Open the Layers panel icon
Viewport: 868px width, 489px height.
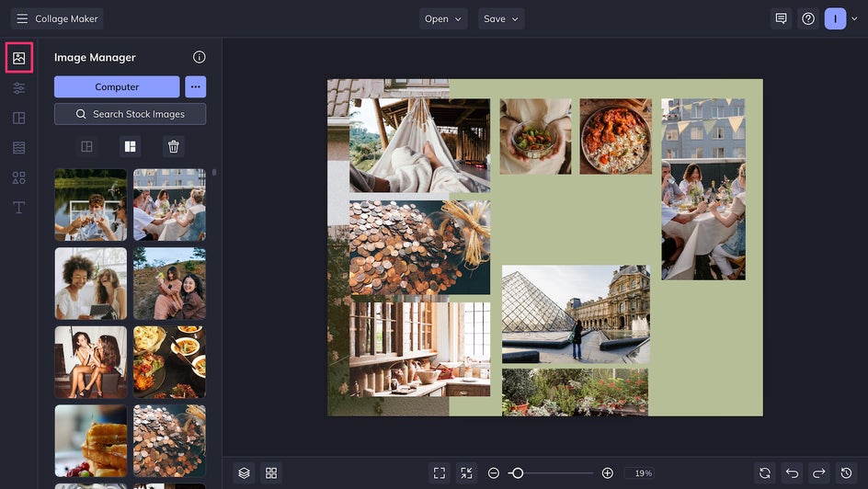[245, 473]
